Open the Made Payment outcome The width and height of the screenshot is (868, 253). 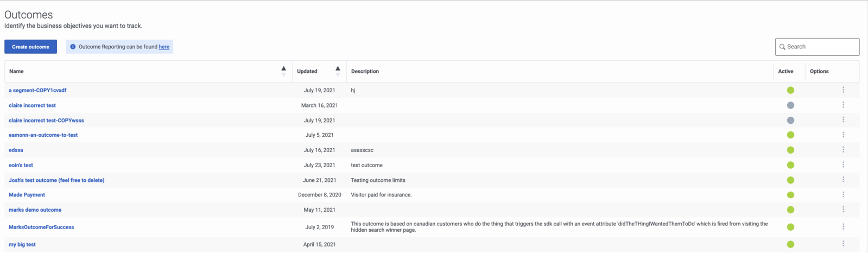(27, 194)
